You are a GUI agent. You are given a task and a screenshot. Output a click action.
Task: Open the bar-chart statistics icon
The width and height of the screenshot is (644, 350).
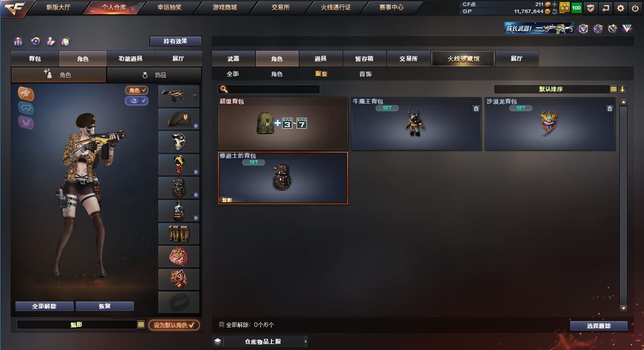tap(18, 42)
